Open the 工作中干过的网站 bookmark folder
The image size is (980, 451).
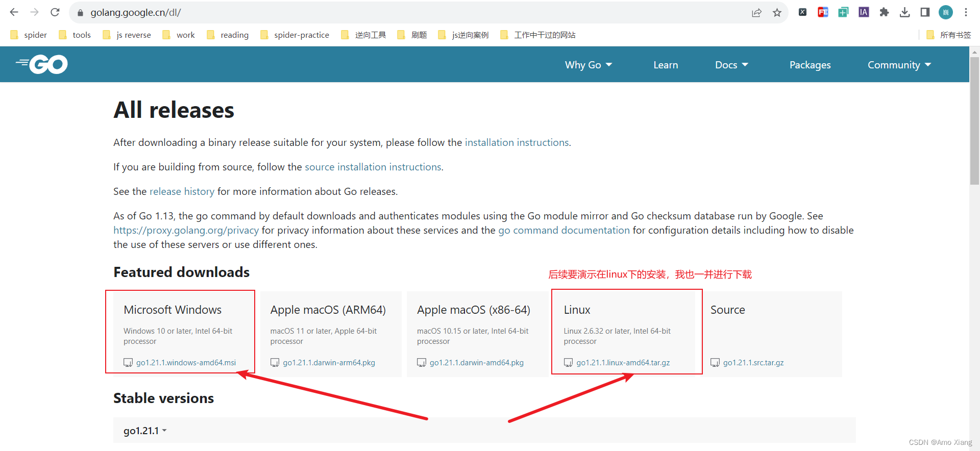pos(538,35)
